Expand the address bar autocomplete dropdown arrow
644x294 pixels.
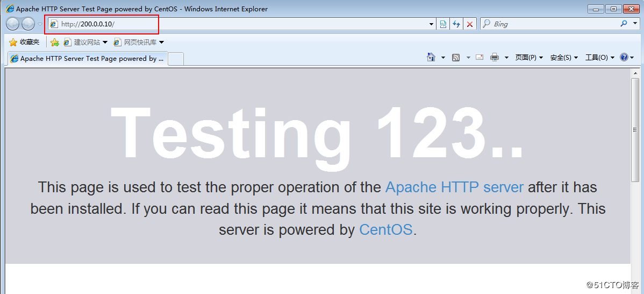coord(431,24)
